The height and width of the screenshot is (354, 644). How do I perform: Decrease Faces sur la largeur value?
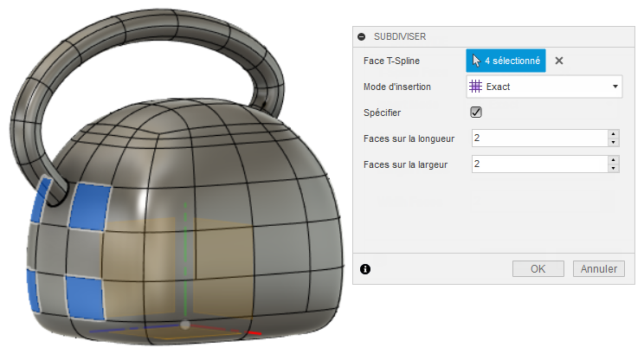[613, 169]
